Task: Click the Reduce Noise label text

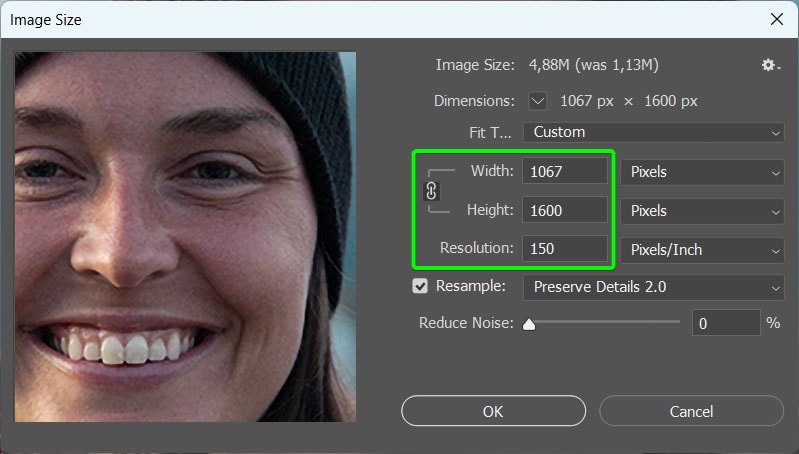Action: 466,323
